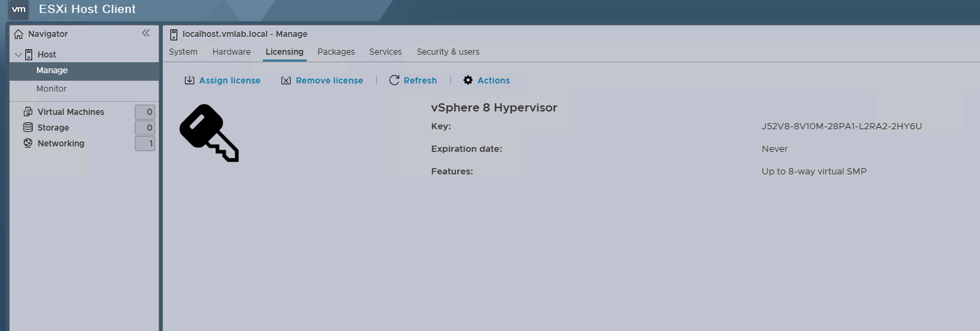Viewport: 980px width, 331px height.
Task: Click the Features: label
Action: [452, 172]
